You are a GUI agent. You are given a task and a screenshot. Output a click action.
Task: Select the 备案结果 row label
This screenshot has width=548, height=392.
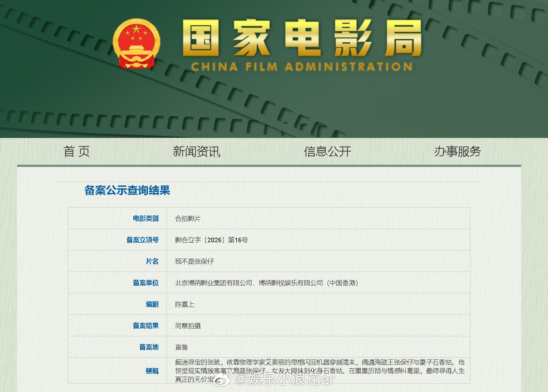pos(145,326)
